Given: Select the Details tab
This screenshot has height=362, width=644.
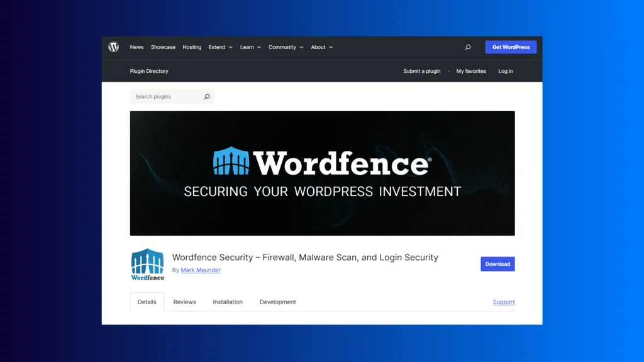Looking at the screenshot, I should point(147,302).
